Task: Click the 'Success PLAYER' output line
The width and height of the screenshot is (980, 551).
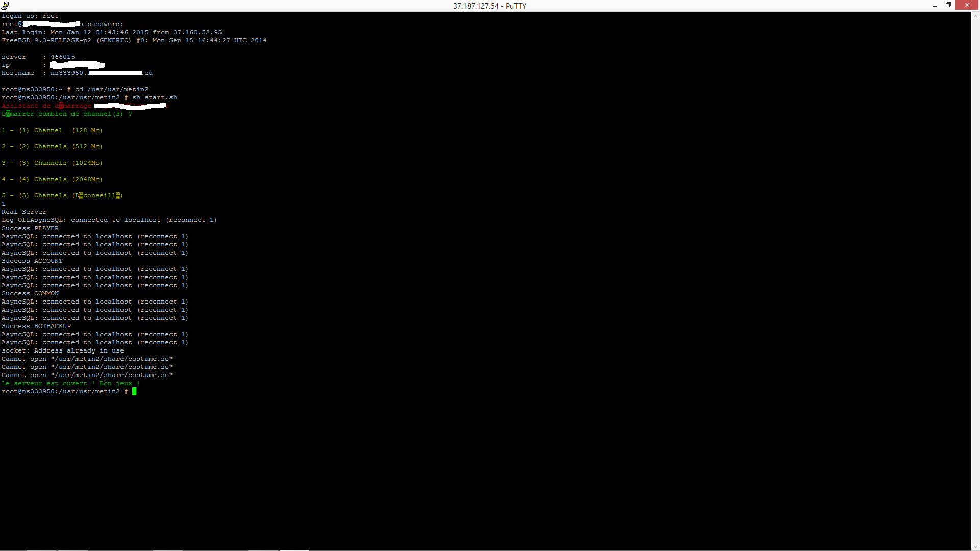Action: pyautogui.click(x=30, y=228)
